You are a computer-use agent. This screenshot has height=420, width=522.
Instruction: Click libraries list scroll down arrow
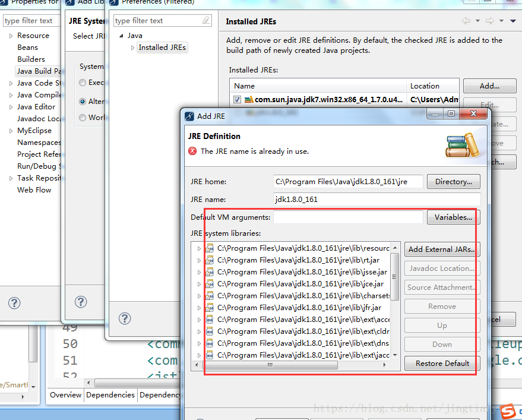pyautogui.click(x=395, y=355)
